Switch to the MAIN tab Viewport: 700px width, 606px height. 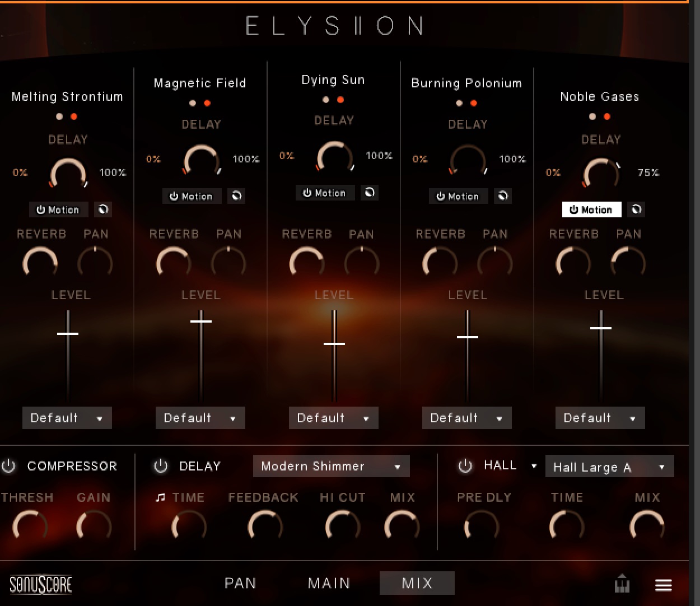tap(329, 583)
